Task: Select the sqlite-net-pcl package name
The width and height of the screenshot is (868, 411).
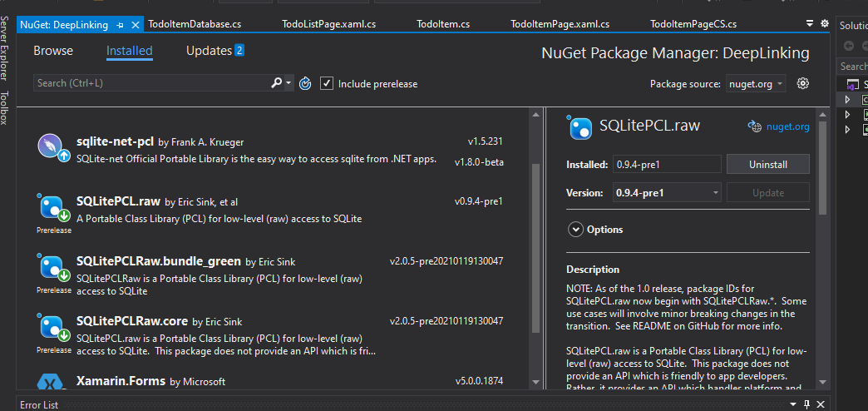Action: [x=115, y=141]
